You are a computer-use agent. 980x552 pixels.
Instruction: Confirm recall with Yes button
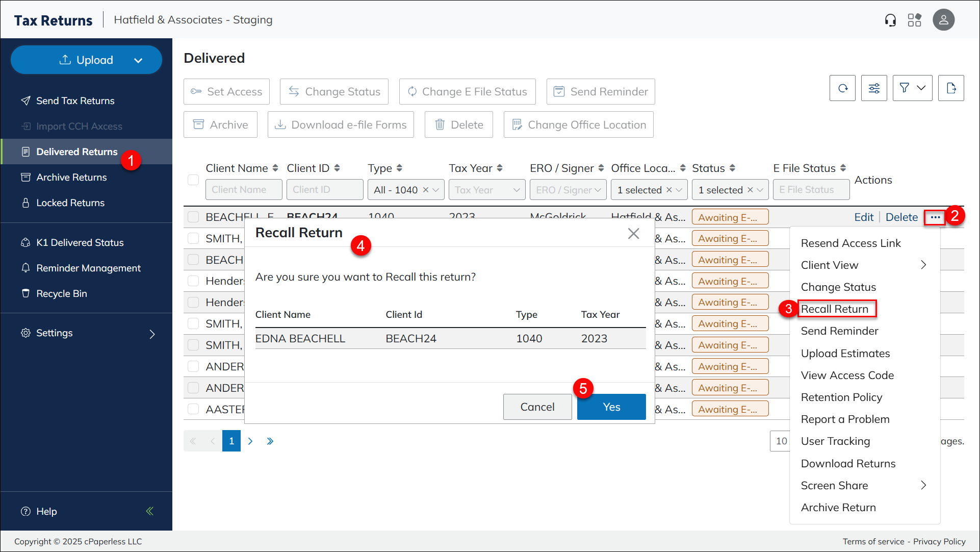coord(611,407)
